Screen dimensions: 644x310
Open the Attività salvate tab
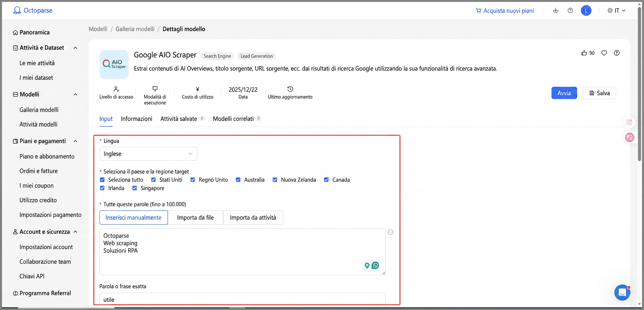pos(182,119)
